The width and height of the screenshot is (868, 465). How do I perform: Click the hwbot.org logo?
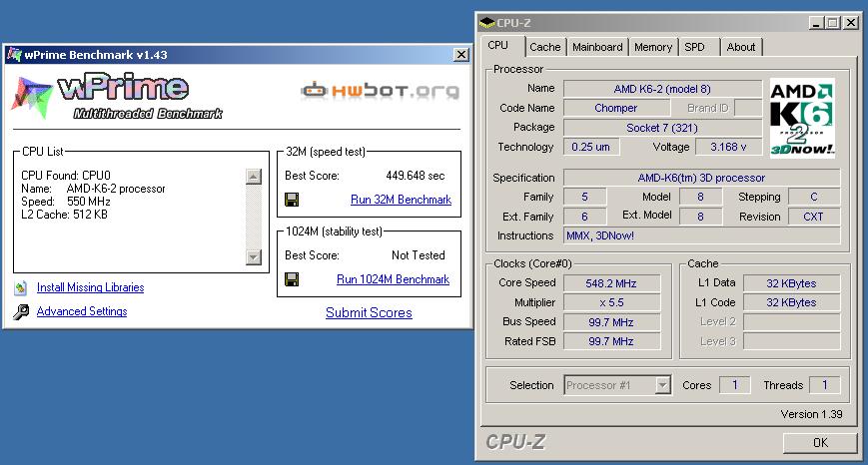click(x=380, y=90)
